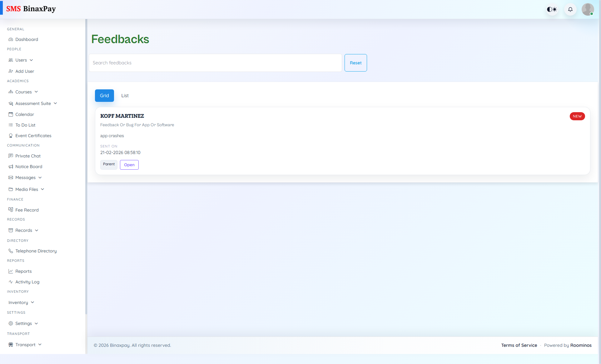The width and height of the screenshot is (601, 364).
Task: Switch to the List view tab
Action: (x=125, y=96)
